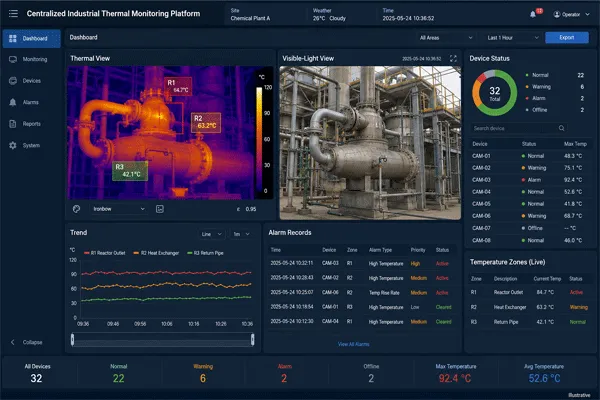Open the Line chart type dropdown
This screenshot has width=600, height=400.
[x=212, y=234]
